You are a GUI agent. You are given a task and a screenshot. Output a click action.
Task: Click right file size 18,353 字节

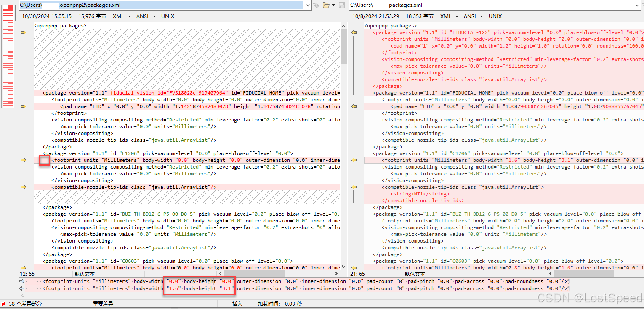pos(420,16)
